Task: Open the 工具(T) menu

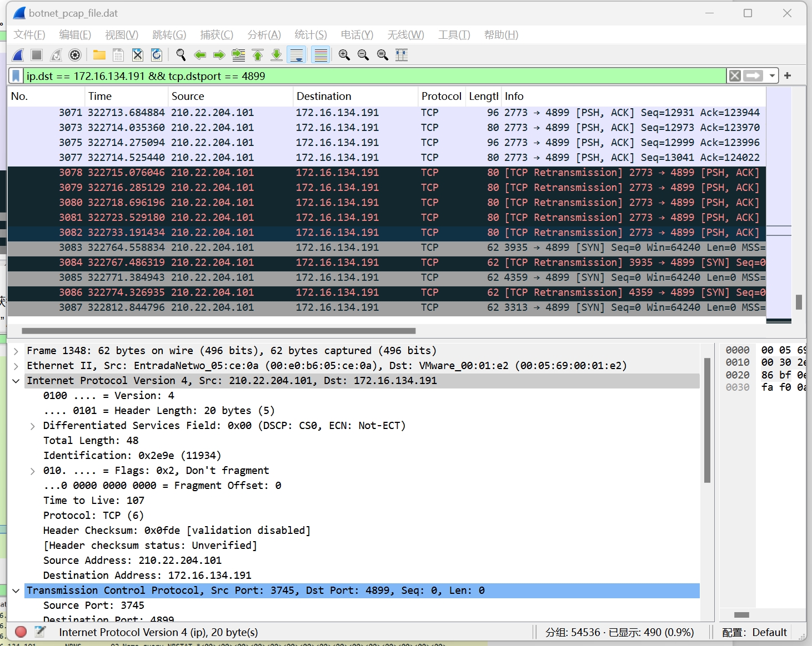Action: point(454,35)
